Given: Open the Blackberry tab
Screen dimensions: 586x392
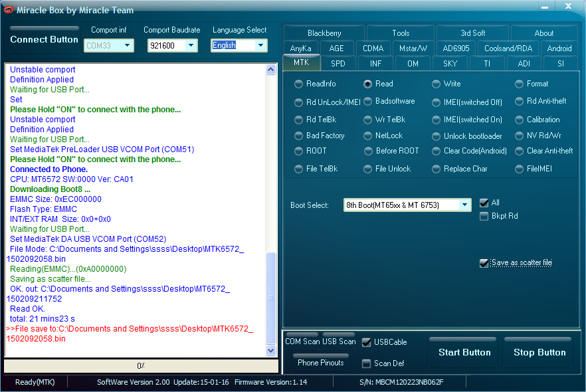Looking at the screenshot, I should point(324,33).
